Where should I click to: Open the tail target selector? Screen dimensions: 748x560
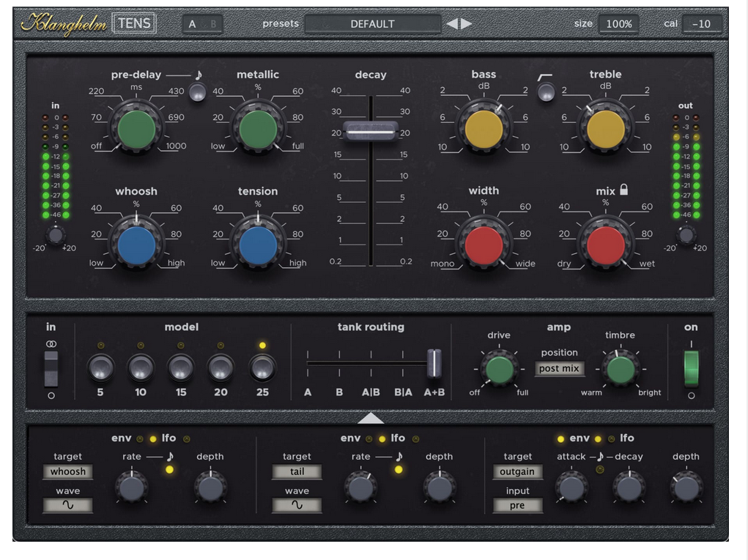point(297,471)
